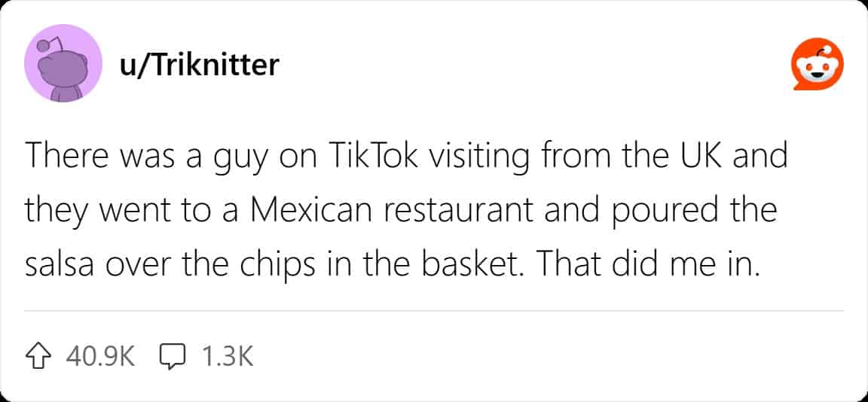The width and height of the screenshot is (868, 402).
Task: Click the phrase Mexican restaurant
Action: (390, 212)
